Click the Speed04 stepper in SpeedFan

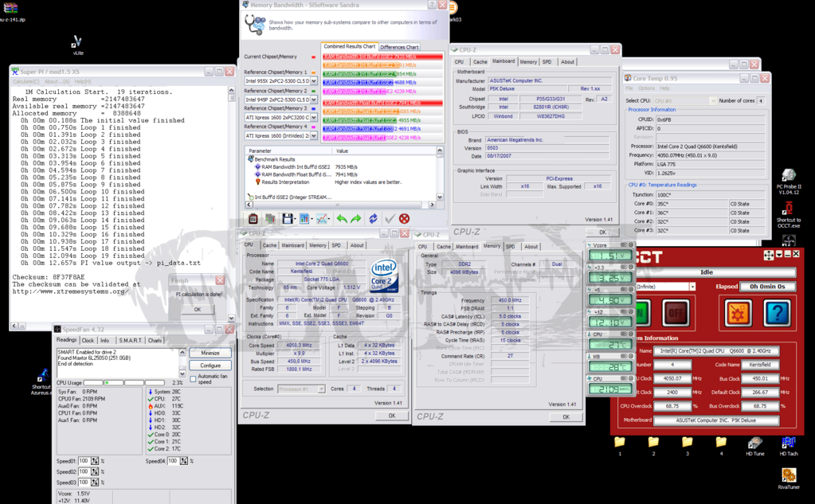[183, 461]
